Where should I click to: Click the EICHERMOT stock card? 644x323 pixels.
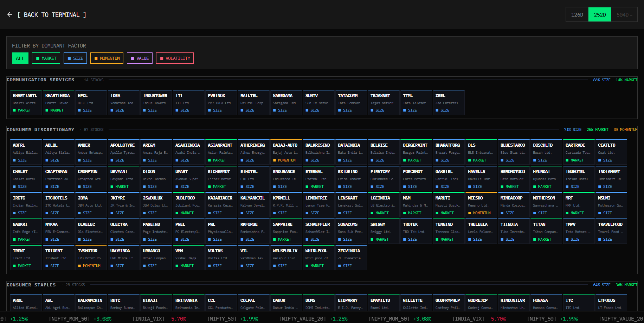221,179
